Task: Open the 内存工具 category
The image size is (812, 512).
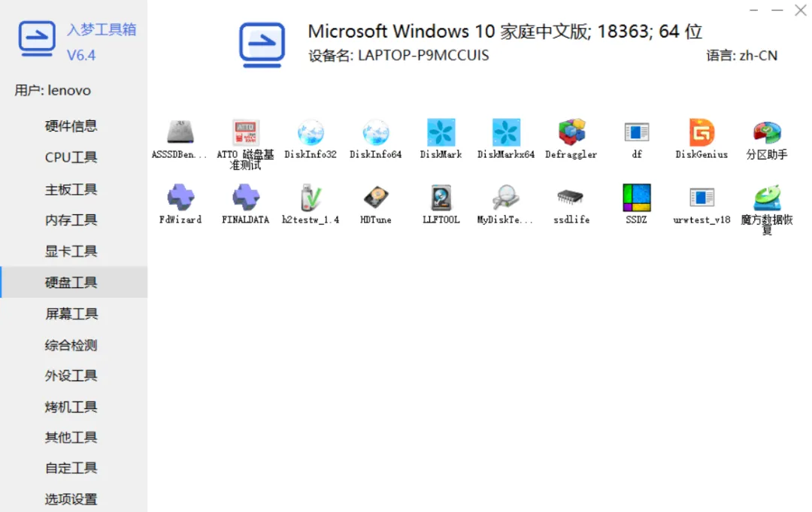Action: coord(71,220)
